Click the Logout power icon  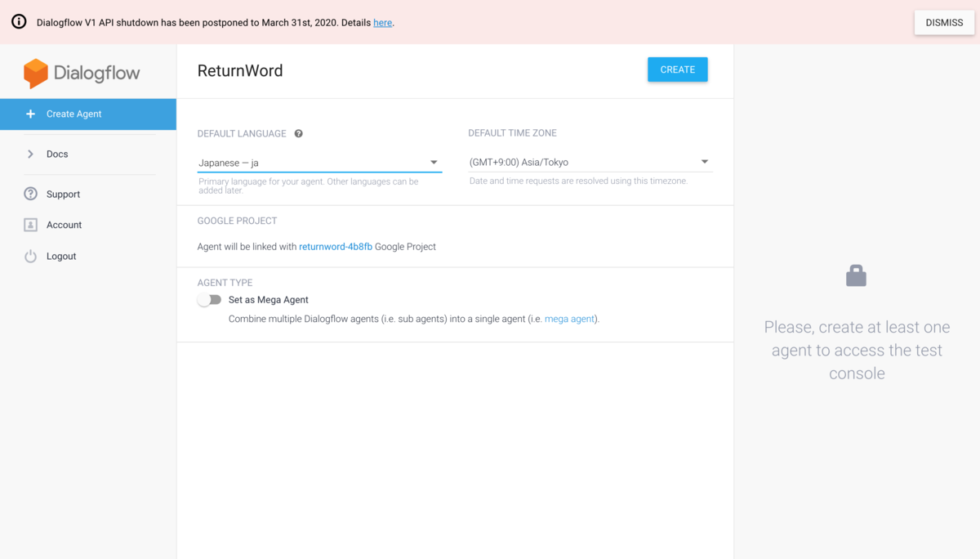[30, 256]
